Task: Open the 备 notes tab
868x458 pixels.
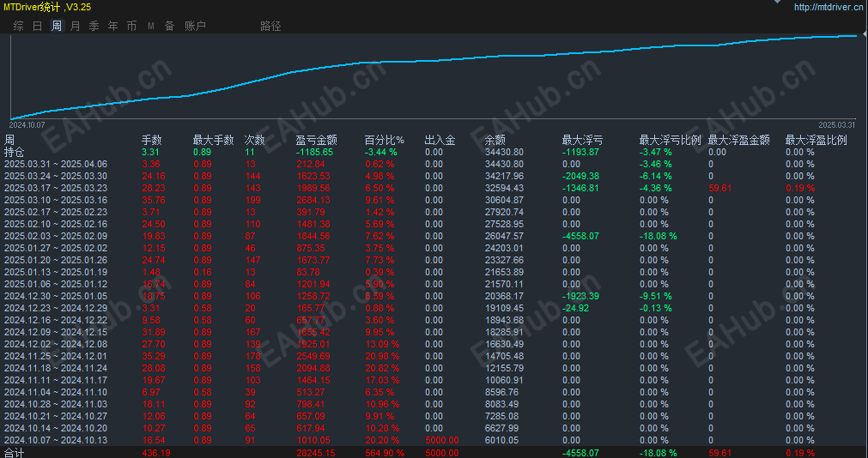Action: point(169,26)
